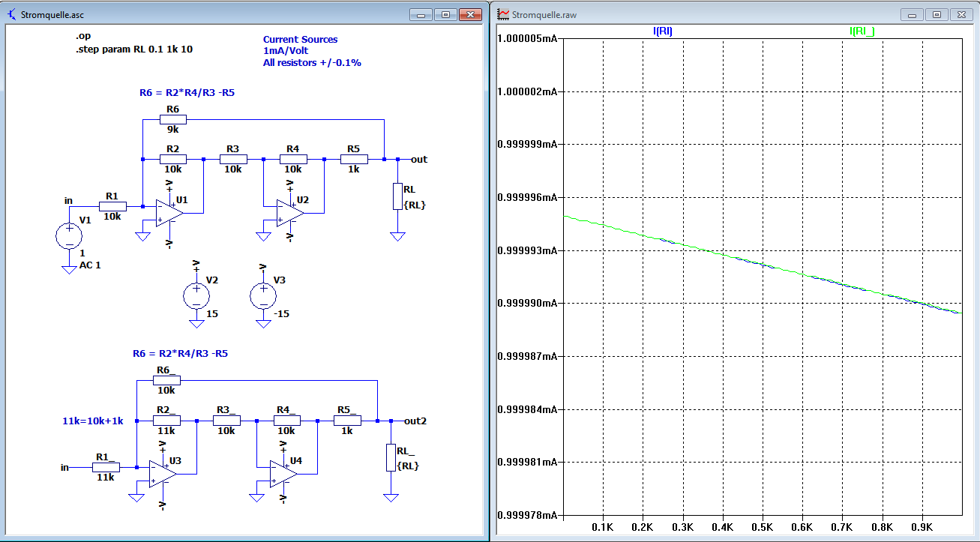This screenshot has height=542, width=980.
Task: Maximize the Stromquelle.asc schematic window
Action: point(445,14)
